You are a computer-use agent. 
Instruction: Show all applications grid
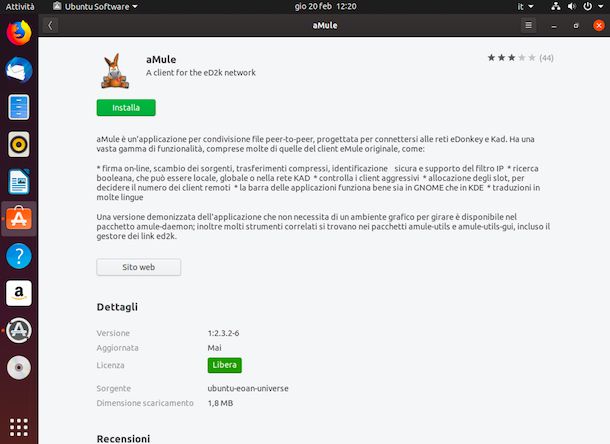point(19,427)
